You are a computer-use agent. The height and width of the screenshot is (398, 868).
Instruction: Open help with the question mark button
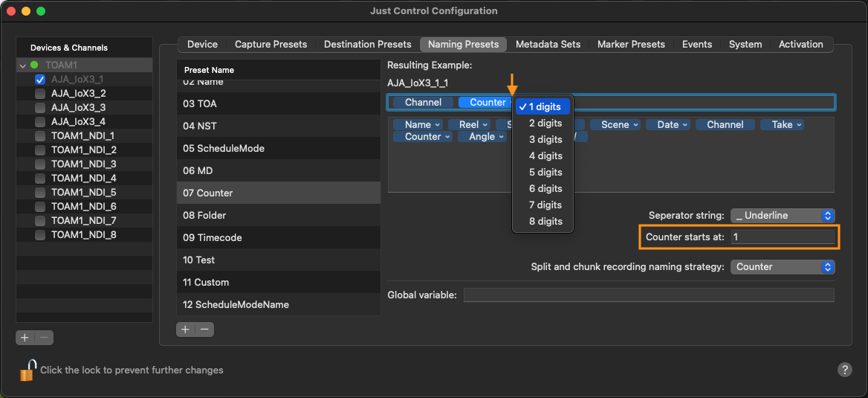844,370
